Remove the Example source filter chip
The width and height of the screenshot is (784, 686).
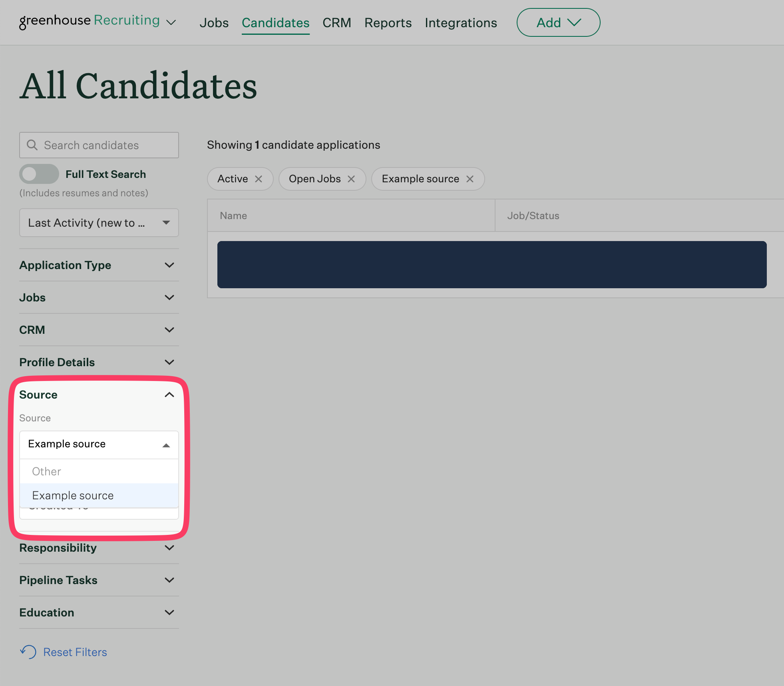[x=470, y=179]
